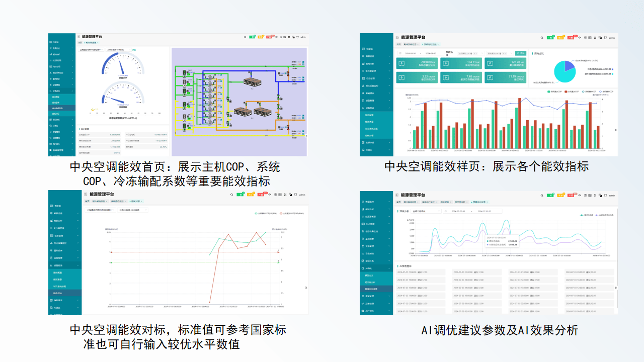Click the hamburger menu icon in the homepage screenshot
The width and height of the screenshot is (644, 362).
click(79, 37)
